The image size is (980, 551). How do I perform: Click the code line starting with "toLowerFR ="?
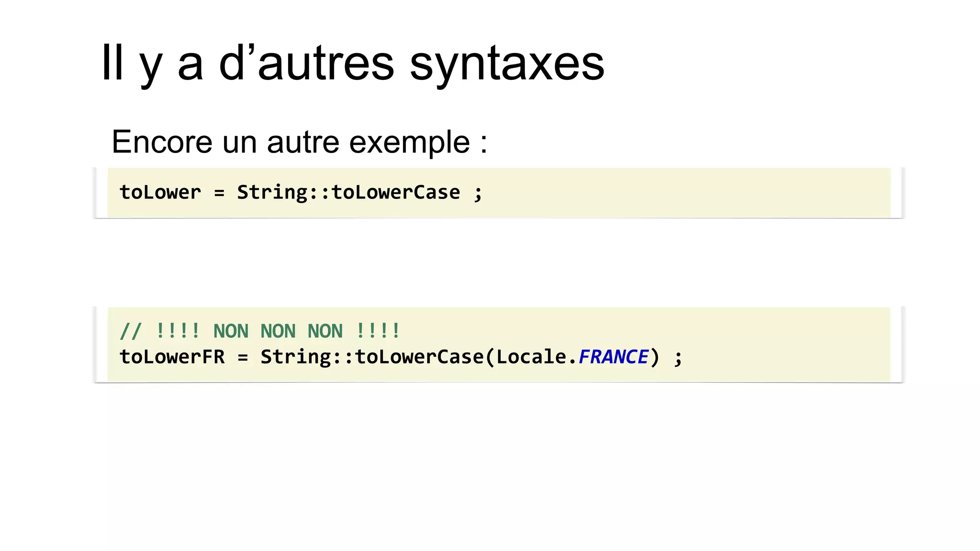coord(401,357)
